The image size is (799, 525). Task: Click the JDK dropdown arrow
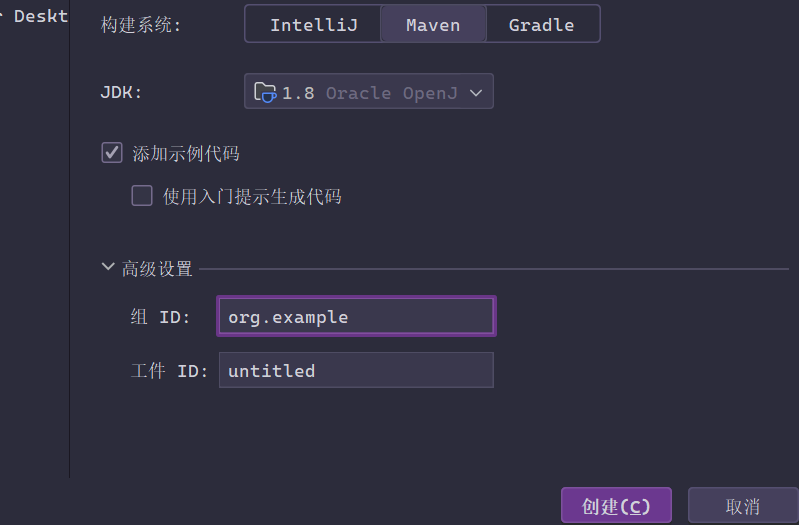coord(476,93)
